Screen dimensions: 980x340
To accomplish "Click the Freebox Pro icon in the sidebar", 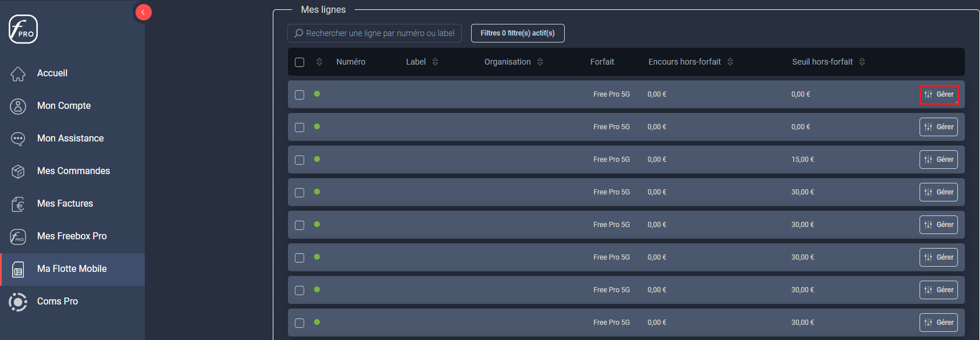I will (x=18, y=236).
